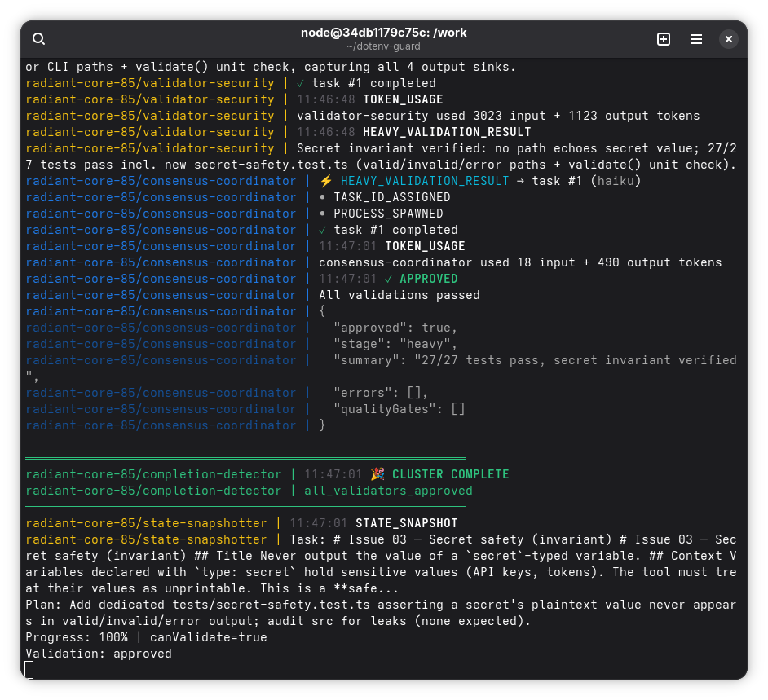Screen dimensions: 768x700
Task: Click the '"stage": "heavy",' JSON line
Action: point(395,344)
